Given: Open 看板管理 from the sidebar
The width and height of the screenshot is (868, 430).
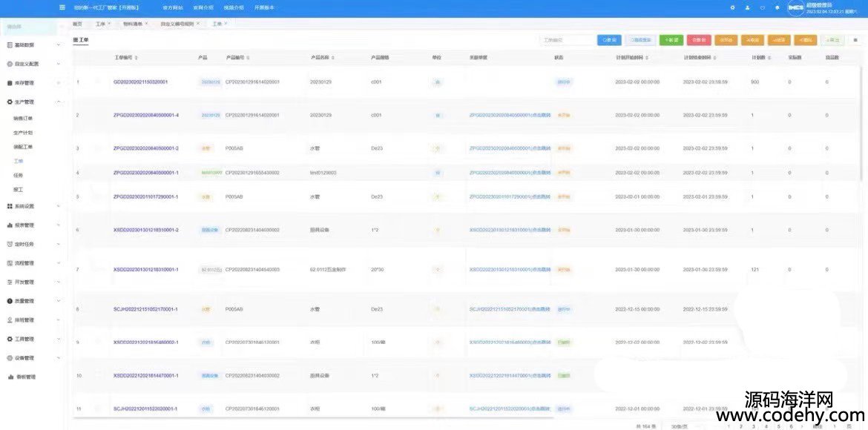Looking at the screenshot, I should (25, 377).
